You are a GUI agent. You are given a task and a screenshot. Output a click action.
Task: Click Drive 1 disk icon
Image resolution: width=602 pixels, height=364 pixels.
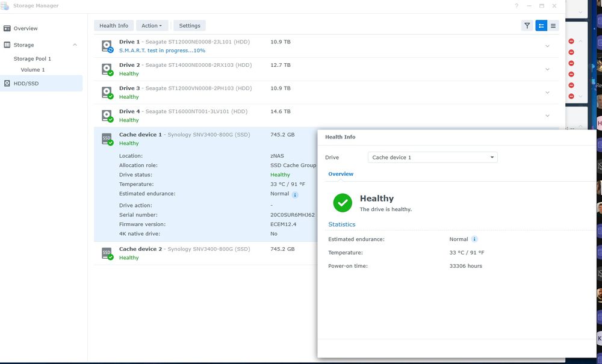tap(107, 46)
